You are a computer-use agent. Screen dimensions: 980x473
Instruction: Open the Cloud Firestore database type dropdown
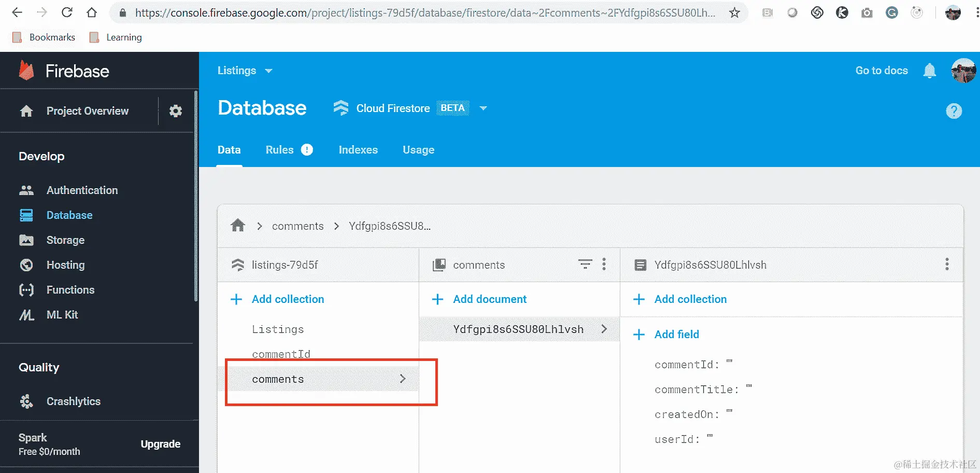coord(483,108)
